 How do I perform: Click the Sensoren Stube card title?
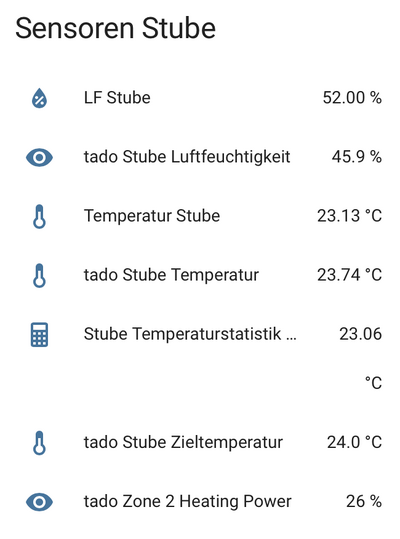point(115,28)
